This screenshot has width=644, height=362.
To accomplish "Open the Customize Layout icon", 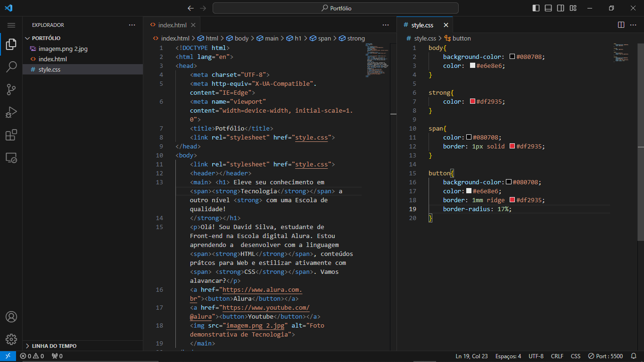I will click(x=573, y=8).
